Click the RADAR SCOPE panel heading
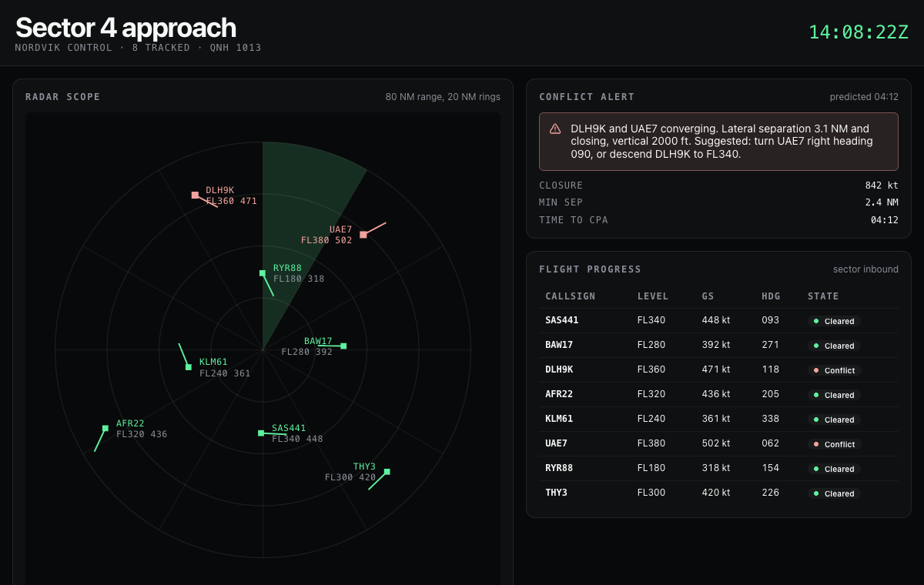 pyautogui.click(x=63, y=97)
